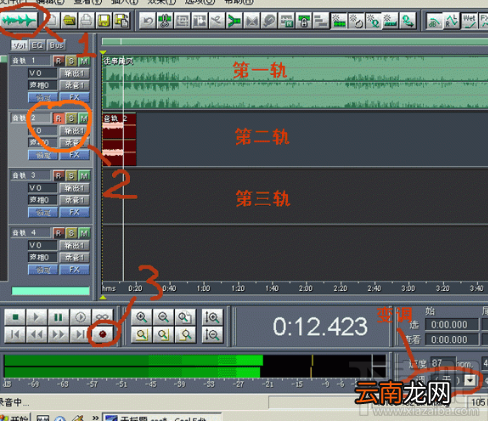The height and width of the screenshot is (421, 488).
Task: Zoom to selection with the first yellow magnifier
Action: pos(141,334)
